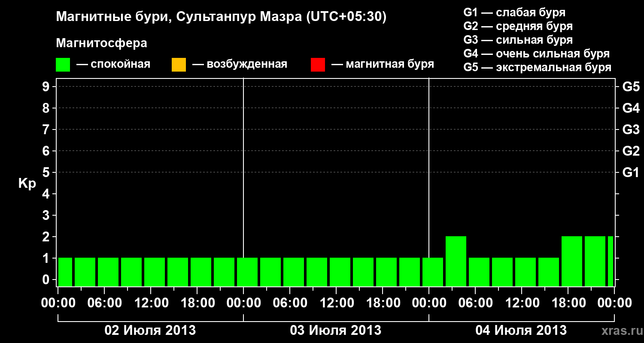Click the orange 'возбужденная' legend swatch
The image size is (644, 343).
[x=179, y=65]
